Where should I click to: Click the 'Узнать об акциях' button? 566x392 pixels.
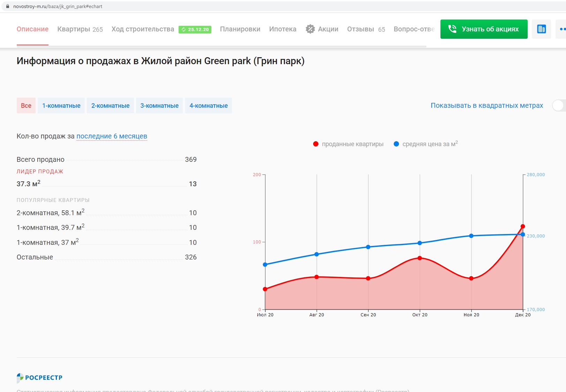click(x=484, y=29)
